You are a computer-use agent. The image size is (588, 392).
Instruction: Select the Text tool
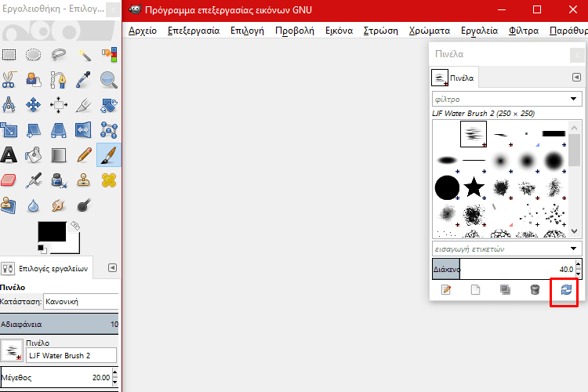(x=9, y=155)
